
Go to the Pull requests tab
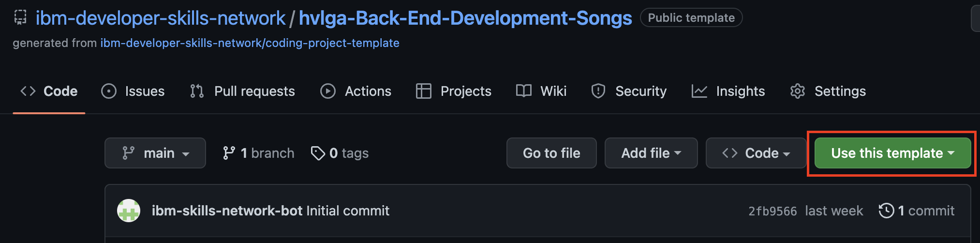[242, 91]
